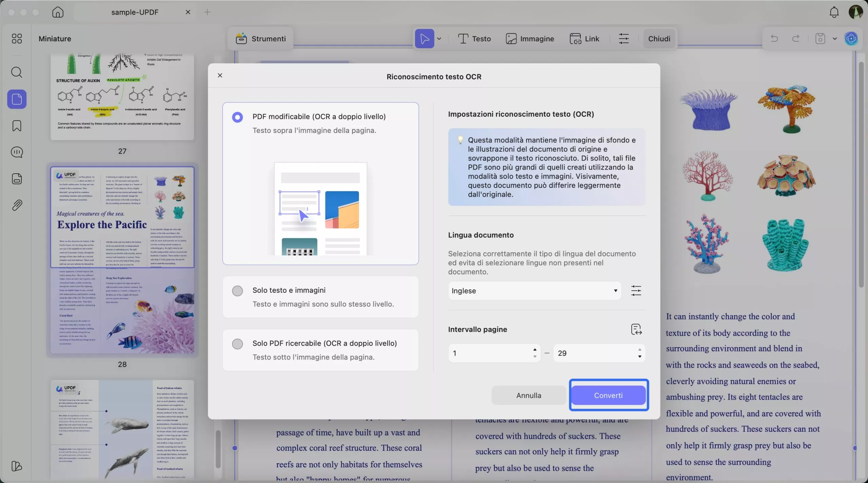868x483 pixels.
Task: Click the Converti button
Action: point(608,395)
